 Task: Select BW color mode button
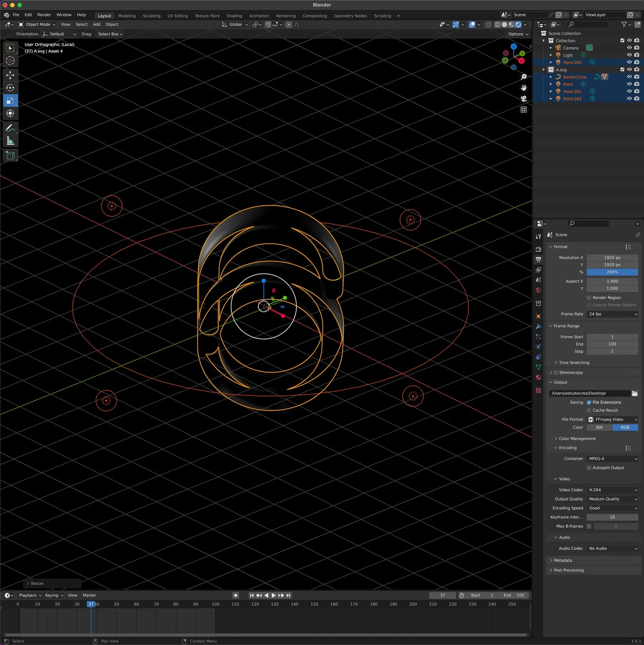point(600,428)
